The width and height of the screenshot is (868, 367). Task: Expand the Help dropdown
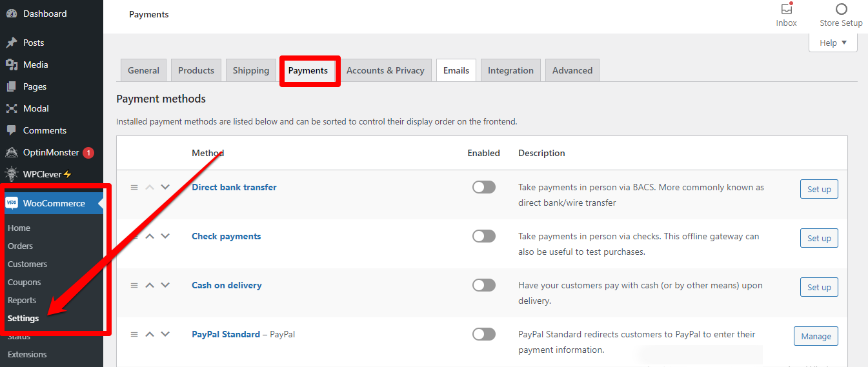(x=833, y=43)
